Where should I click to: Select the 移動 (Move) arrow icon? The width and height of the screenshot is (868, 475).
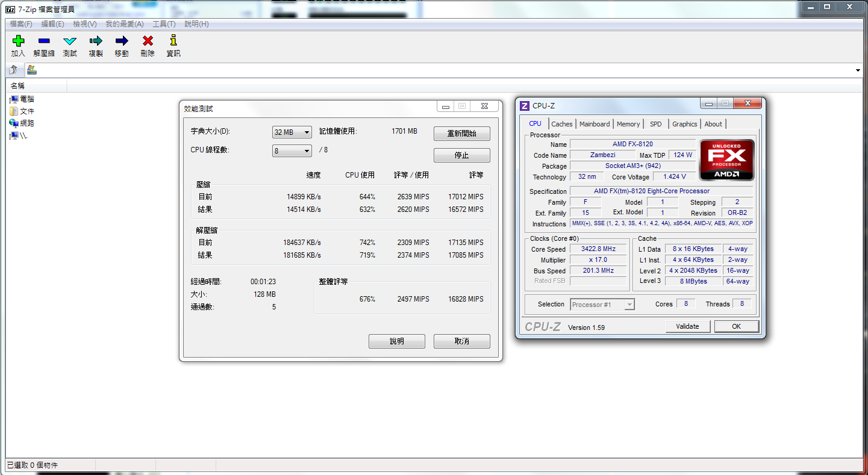[122, 41]
